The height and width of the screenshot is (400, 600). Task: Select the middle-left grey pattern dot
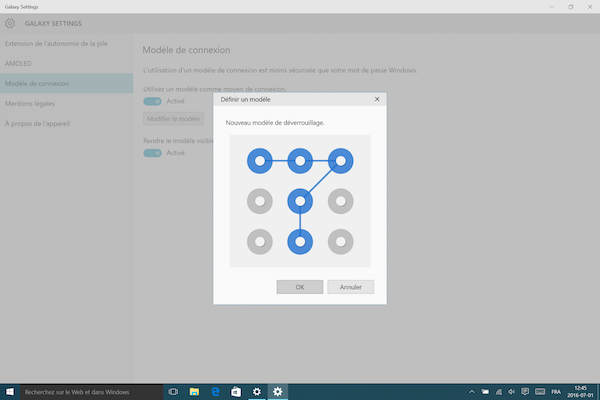pos(260,201)
